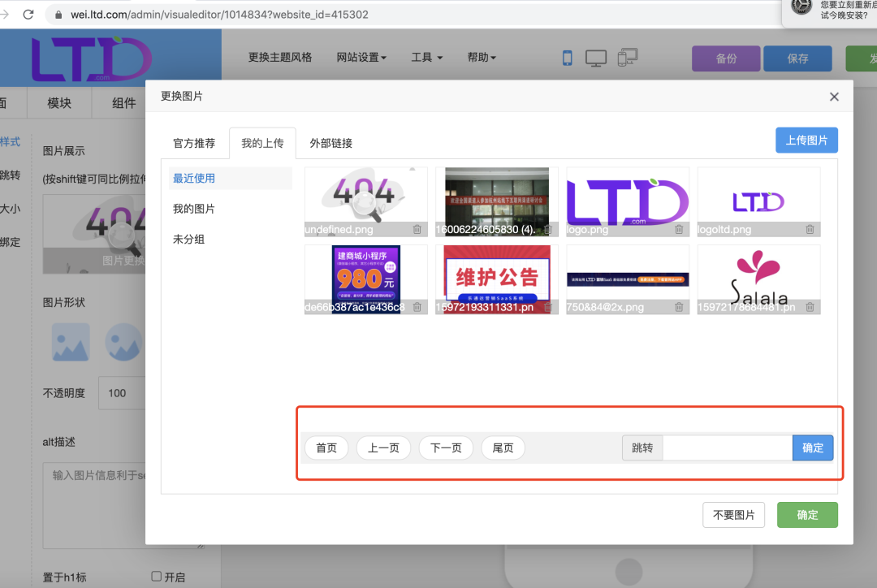
Task: Click trash icon on 16006224605830 (4) image
Action: pos(548,229)
